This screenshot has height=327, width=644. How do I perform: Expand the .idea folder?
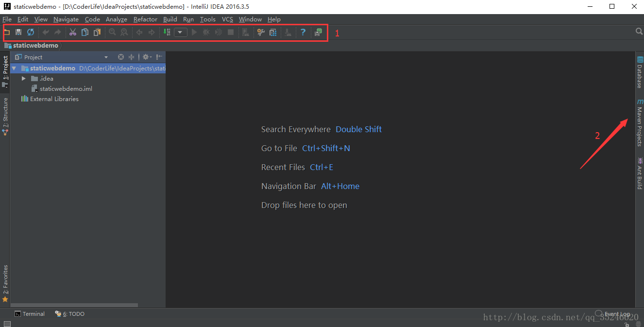23,79
